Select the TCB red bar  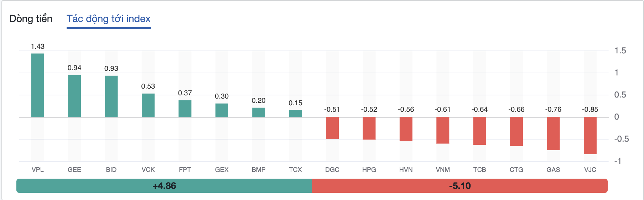click(479, 131)
